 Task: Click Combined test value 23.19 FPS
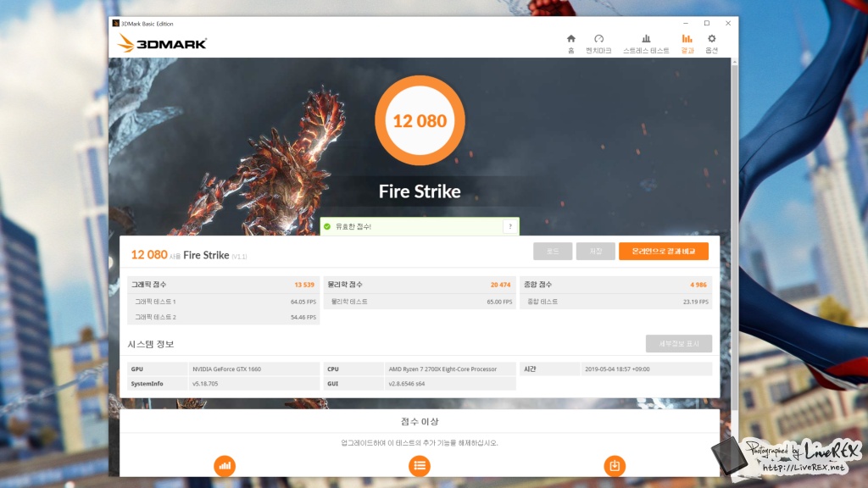pyautogui.click(x=696, y=302)
